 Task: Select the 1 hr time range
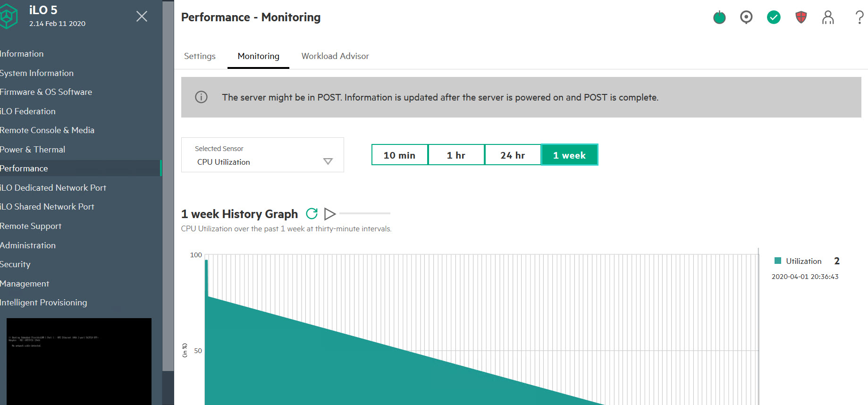click(456, 155)
